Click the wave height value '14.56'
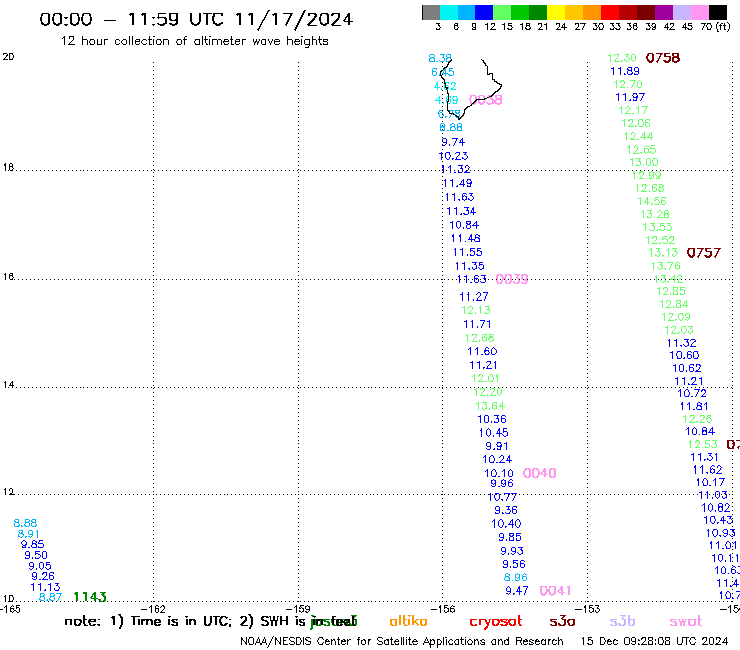The image size is (740, 650). pyautogui.click(x=652, y=202)
